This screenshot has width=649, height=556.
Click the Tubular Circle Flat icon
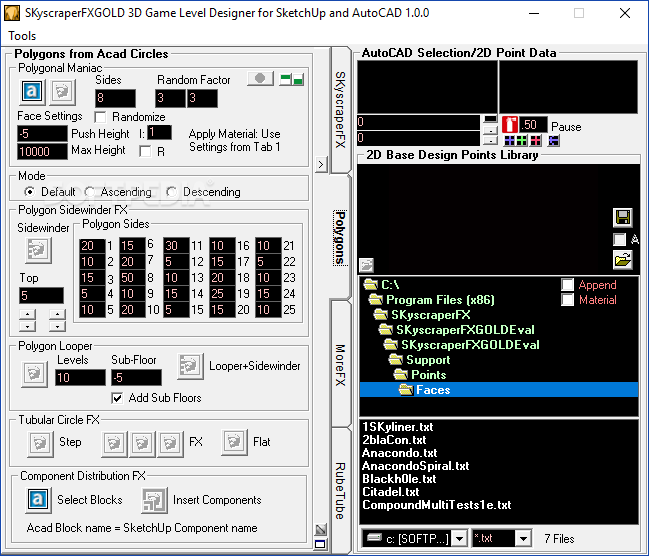234,442
